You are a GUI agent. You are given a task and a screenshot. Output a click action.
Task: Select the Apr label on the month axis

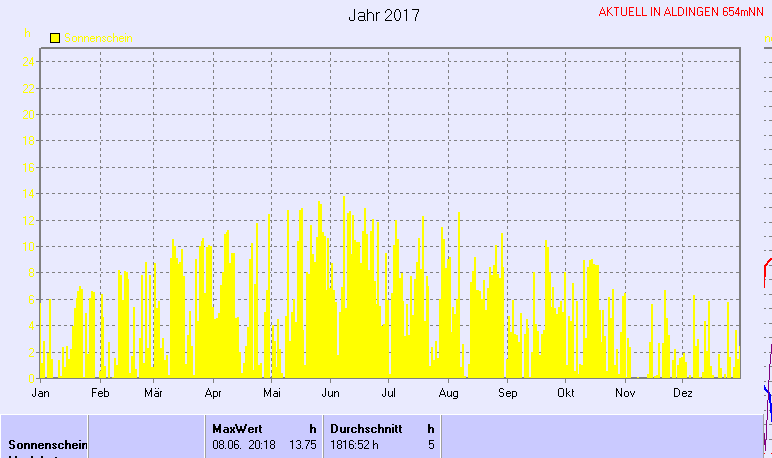coord(212,394)
